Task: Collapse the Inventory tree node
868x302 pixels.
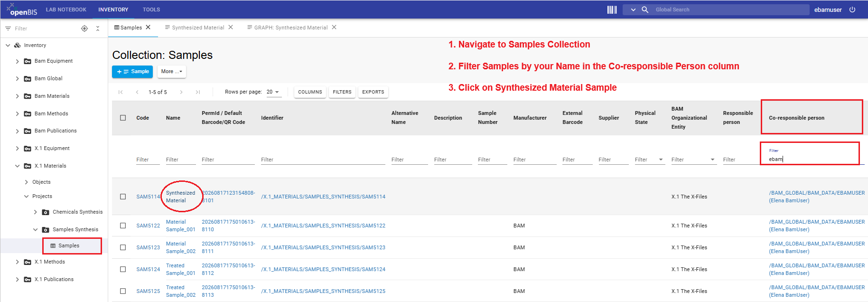Action: coord(8,46)
